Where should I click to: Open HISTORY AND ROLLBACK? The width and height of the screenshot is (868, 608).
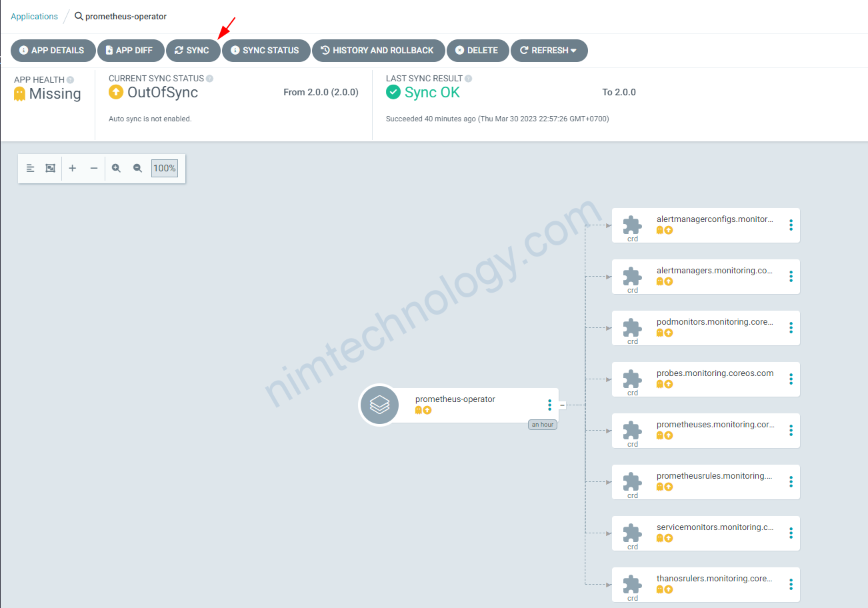(x=378, y=51)
